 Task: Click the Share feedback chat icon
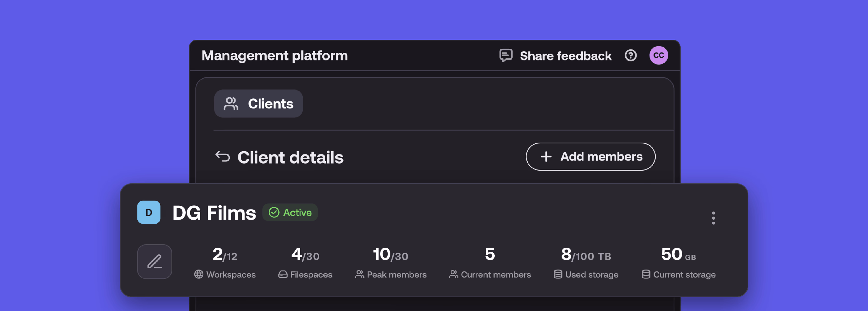506,56
